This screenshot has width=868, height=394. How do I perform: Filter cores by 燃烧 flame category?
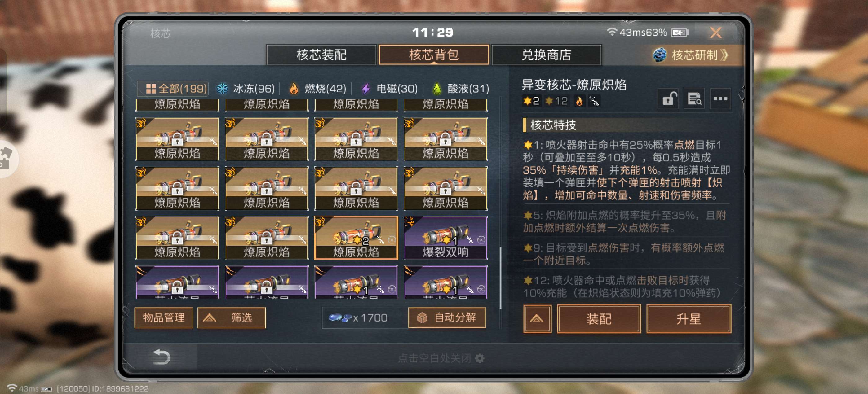(x=318, y=89)
